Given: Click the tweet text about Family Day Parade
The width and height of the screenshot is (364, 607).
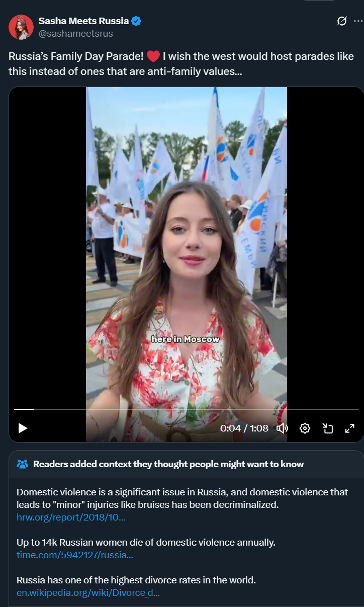Looking at the screenshot, I should (181, 63).
